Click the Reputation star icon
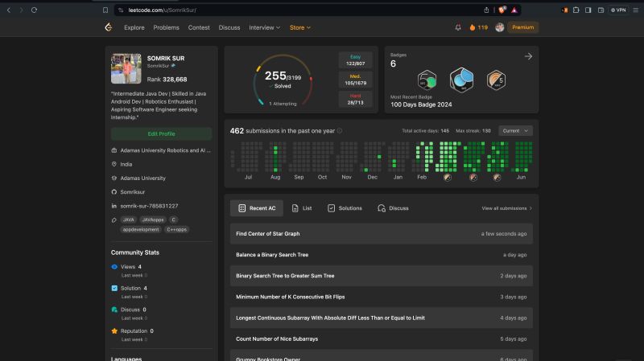This screenshot has height=361, width=644. tap(114, 330)
